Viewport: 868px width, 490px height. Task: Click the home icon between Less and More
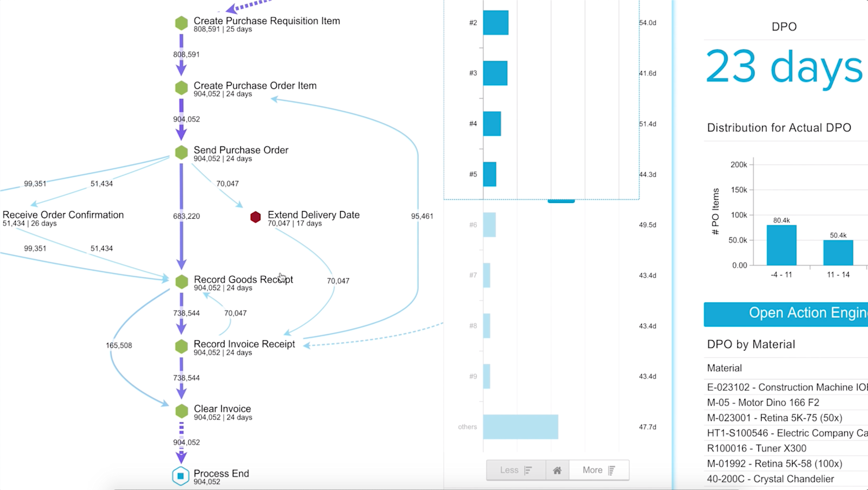[557, 470]
